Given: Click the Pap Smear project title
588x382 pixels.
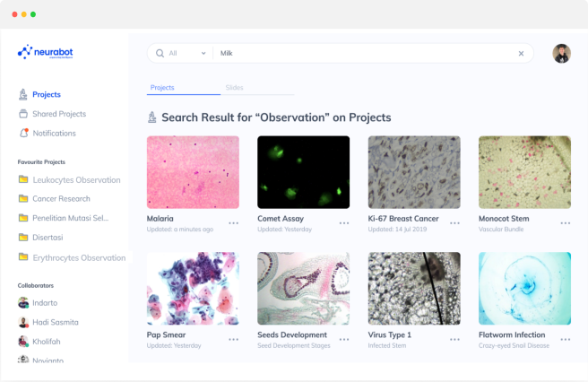Looking at the screenshot, I should [166, 334].
